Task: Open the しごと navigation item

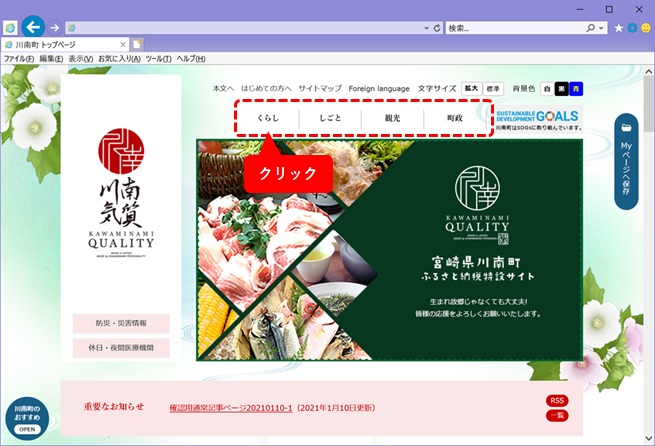Action: click(x=330, y=118)
